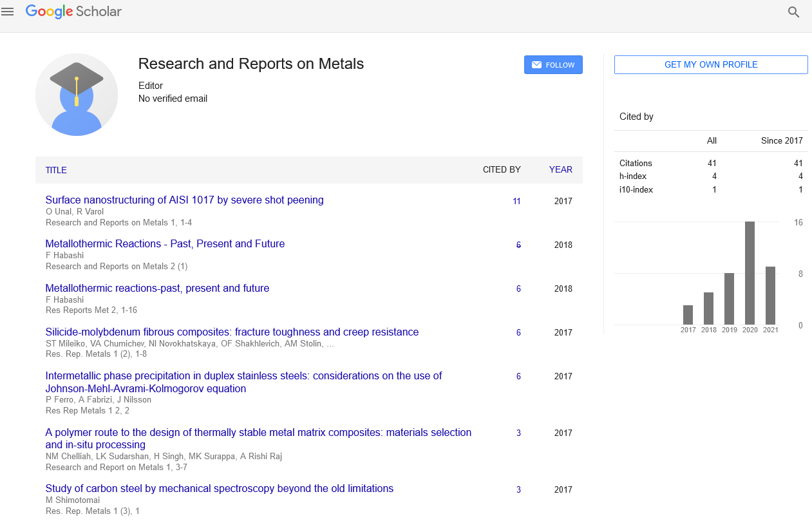Click the journal line Res. Rep. Metals 1 (2), 1-8
Screen dimensions: 812x521
(97, 354)
